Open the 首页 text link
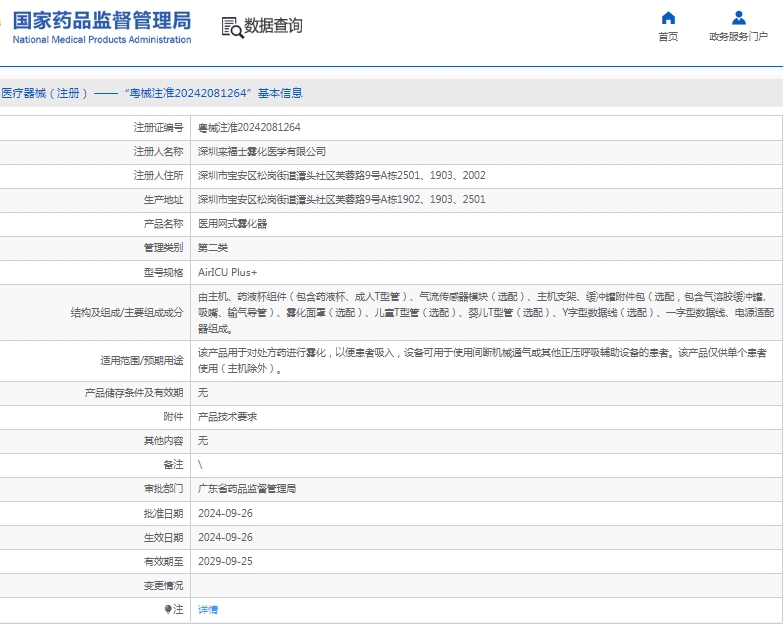The width and height of the screenshot is (783, 624). point(668,36)
